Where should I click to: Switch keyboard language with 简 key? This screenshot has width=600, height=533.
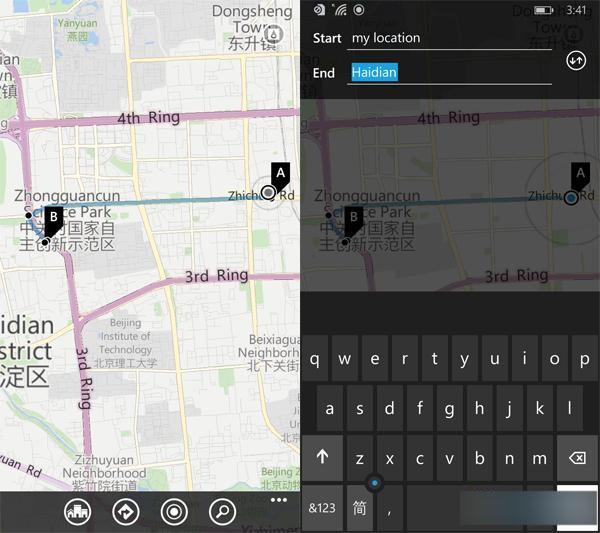pos(359,508)
